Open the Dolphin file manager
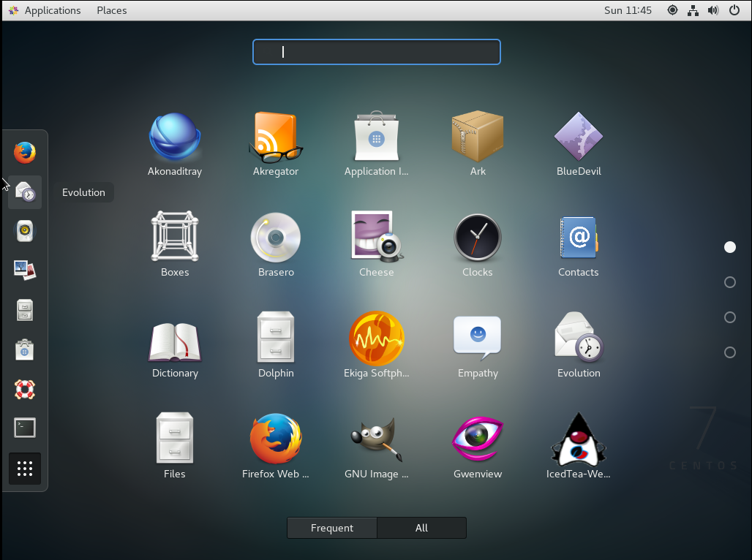This screenshot has height=560, width=752. pos(275,338)
